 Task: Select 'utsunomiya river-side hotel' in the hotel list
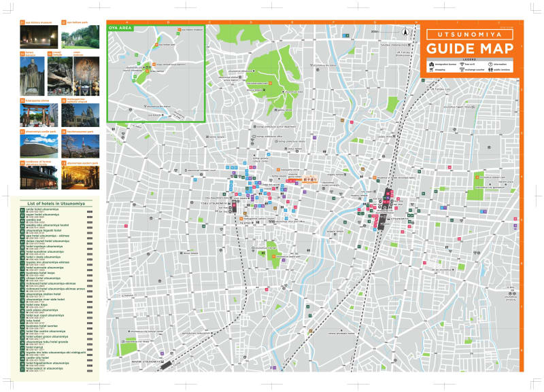point(56,300)
